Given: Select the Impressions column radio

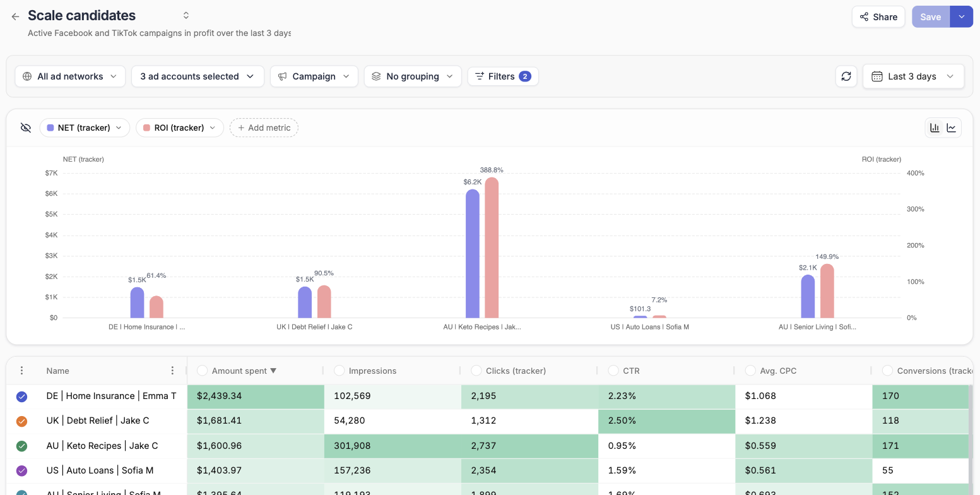Looking at the screenshot, I should click(339, 371).
